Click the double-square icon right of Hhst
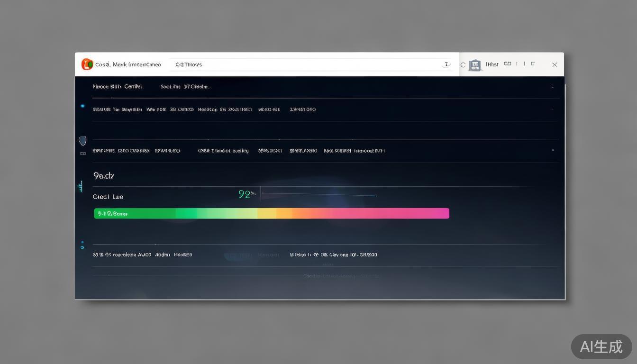This screenshot has height=364, width=637. click(508, 64)
